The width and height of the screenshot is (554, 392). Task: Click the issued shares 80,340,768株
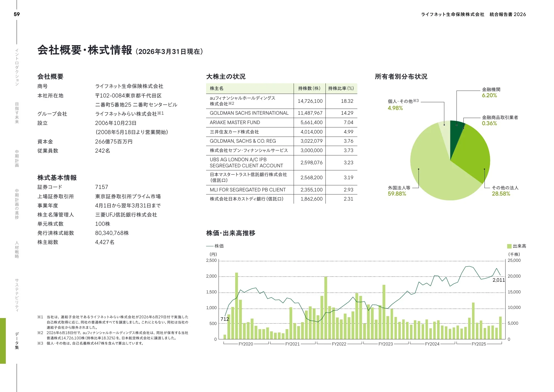tap(112, 233)
